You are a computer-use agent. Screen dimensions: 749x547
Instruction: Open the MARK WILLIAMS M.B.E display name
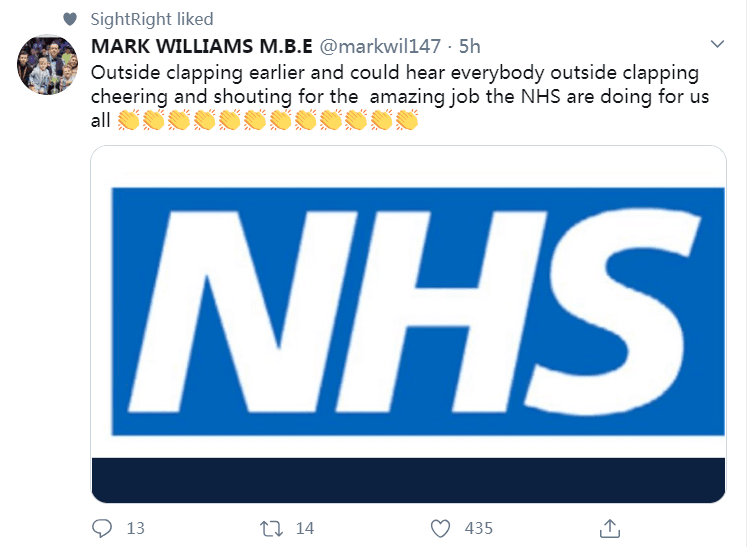tap(201, 47)
